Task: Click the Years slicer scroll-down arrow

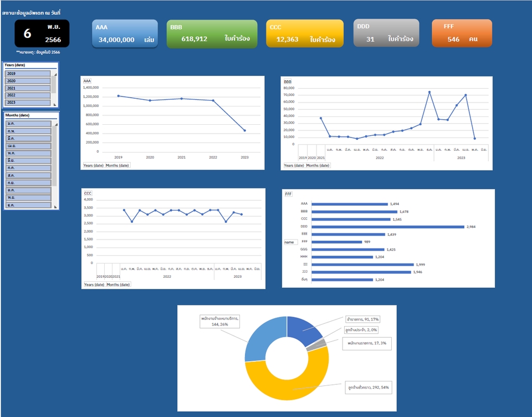Action: point(55,105)
